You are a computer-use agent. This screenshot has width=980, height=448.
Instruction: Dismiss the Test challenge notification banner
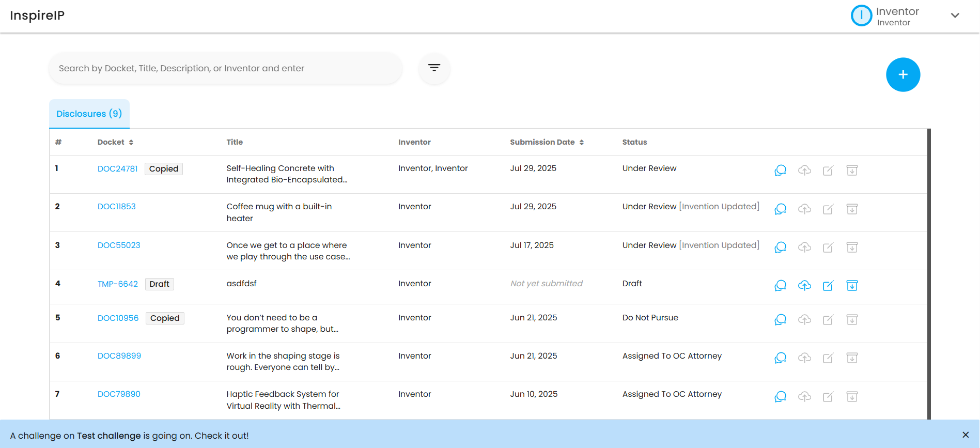click(965, 435)
